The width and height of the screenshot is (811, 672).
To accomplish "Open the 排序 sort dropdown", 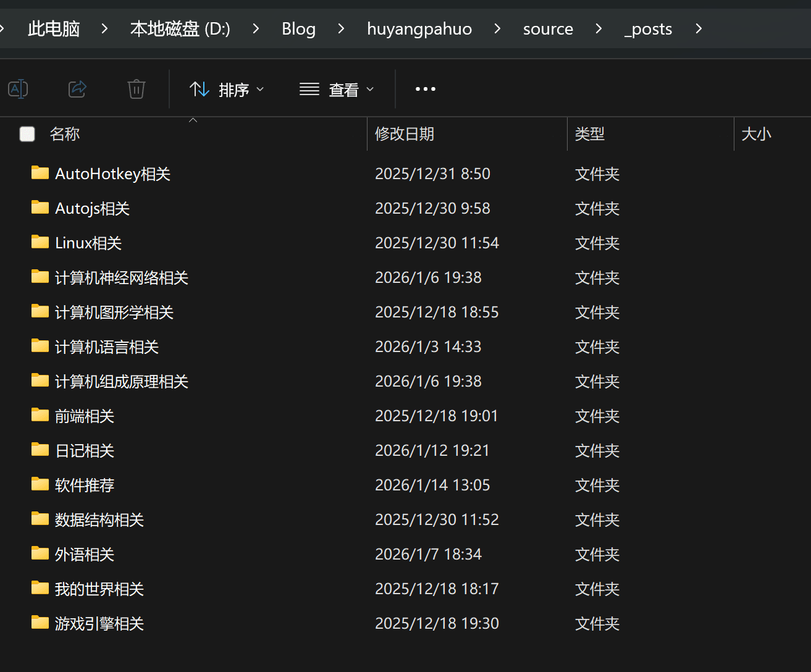I will (226, 90).
